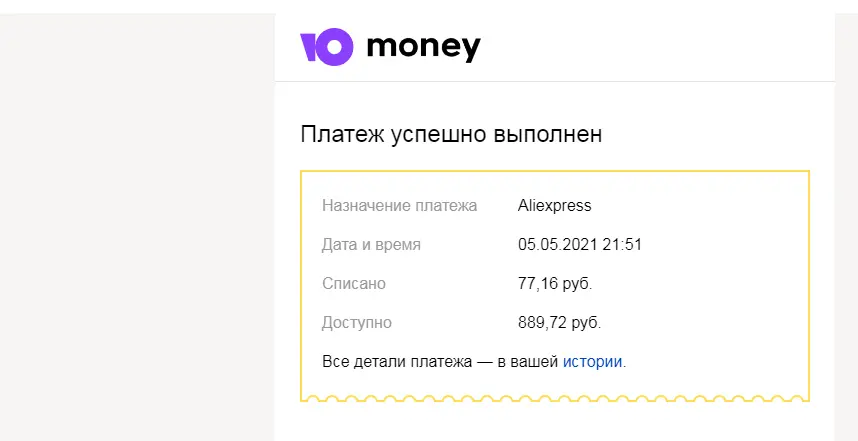Click the date '05.05.2021 21:51'

click(579, 245)
